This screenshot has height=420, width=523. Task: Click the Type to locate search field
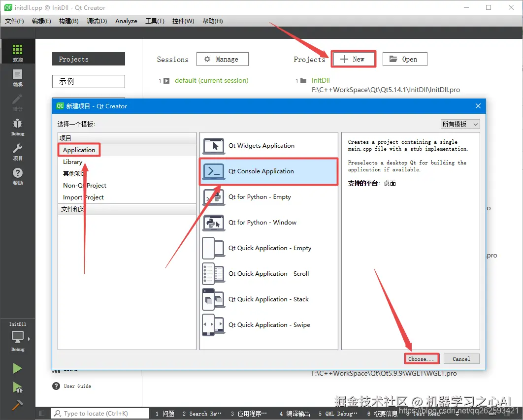click(x=100, y=413)
